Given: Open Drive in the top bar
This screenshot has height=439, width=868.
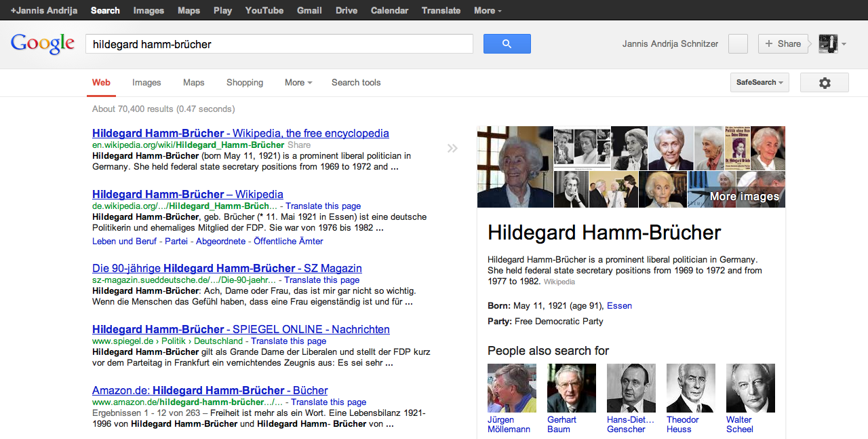Looking at the screenshot, I should click(x=347, y=10).
